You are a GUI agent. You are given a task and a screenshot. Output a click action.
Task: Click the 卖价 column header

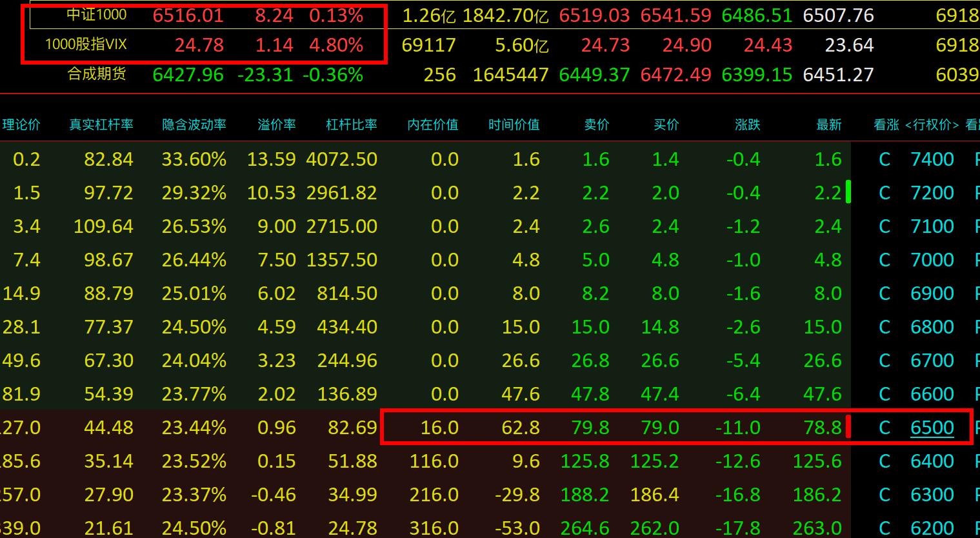tap(596, 125)
